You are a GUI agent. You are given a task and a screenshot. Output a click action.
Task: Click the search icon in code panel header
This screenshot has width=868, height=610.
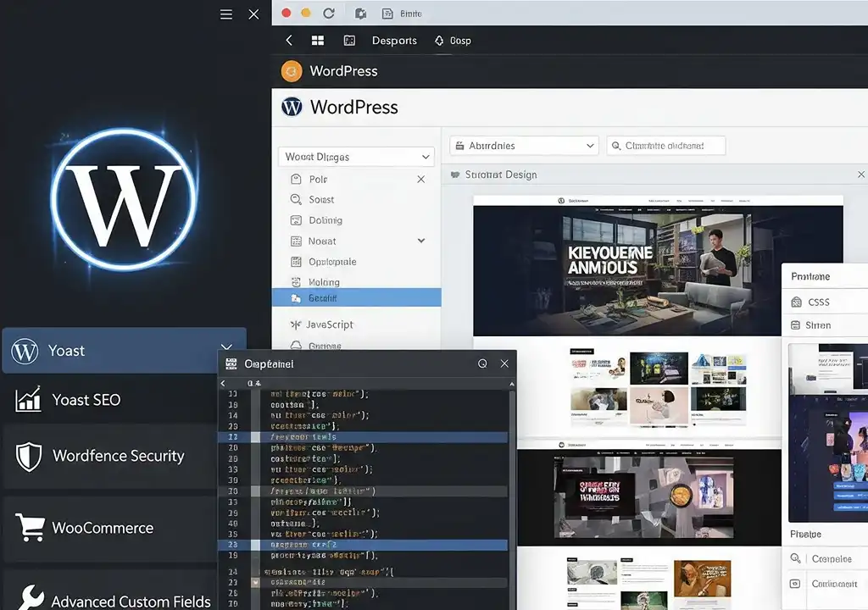[x=482, y=363]
